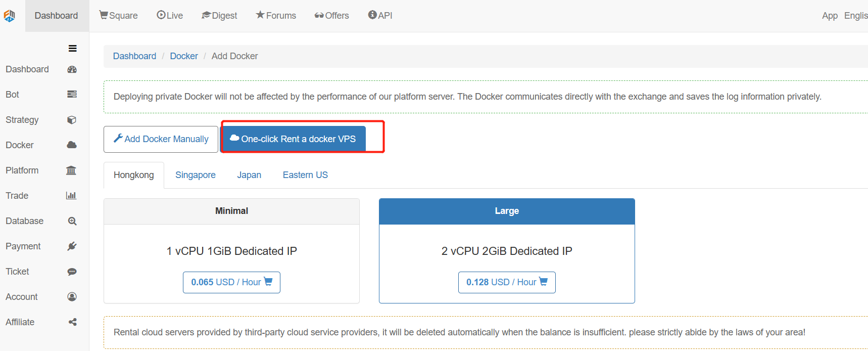The image size is (868, 351).
Task: Toggle the sidebar hamburger menu
Action: pos(73,49)
